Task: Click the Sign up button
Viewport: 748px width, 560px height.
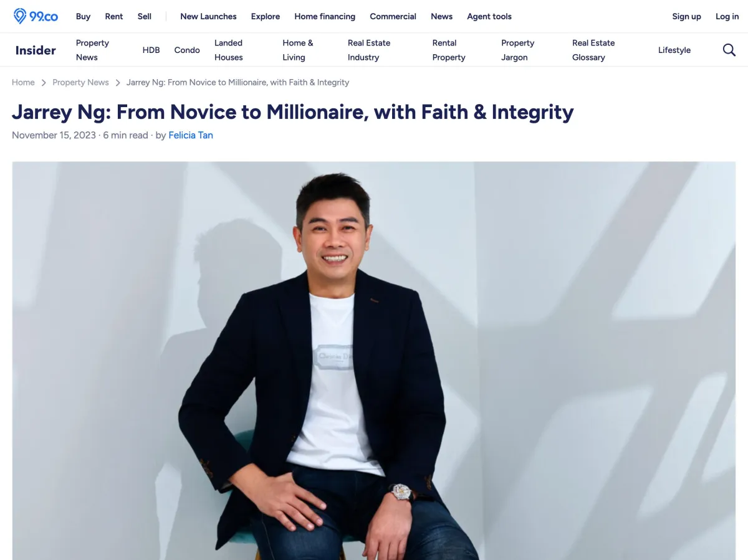Action: point(686,16)
